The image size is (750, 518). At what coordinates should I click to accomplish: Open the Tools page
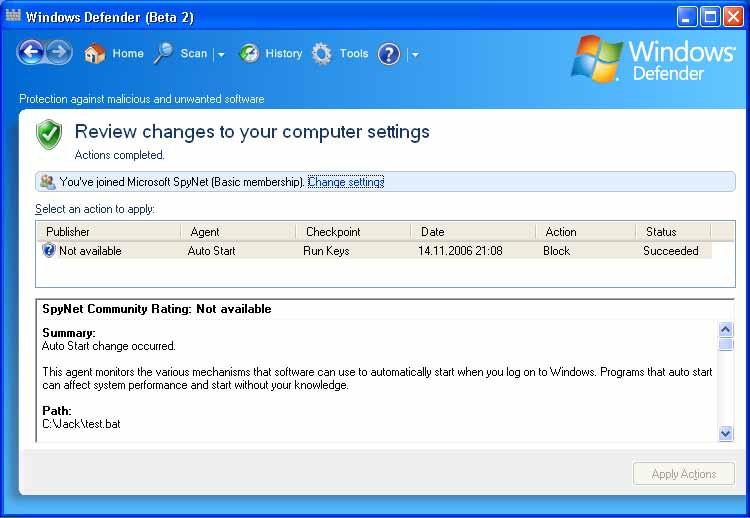tap(354, 54)
